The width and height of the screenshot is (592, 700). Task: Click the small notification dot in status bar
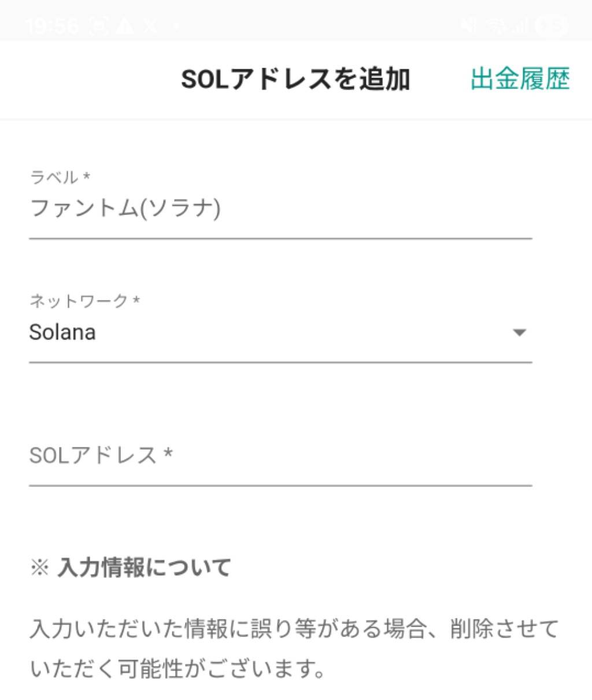pyautogui.click(x=176, y=26)
